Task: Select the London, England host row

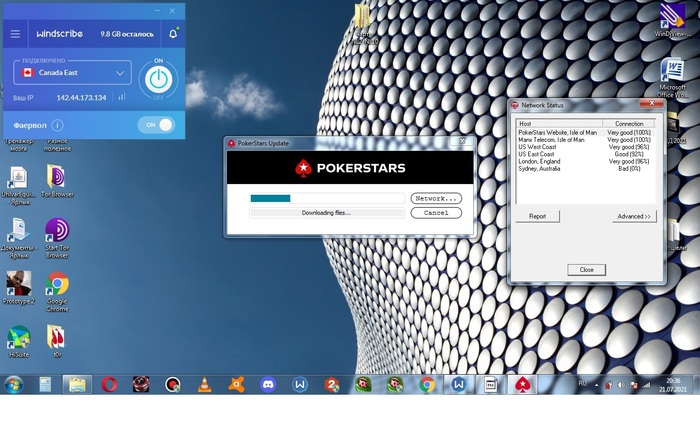Action: (585, 161)
